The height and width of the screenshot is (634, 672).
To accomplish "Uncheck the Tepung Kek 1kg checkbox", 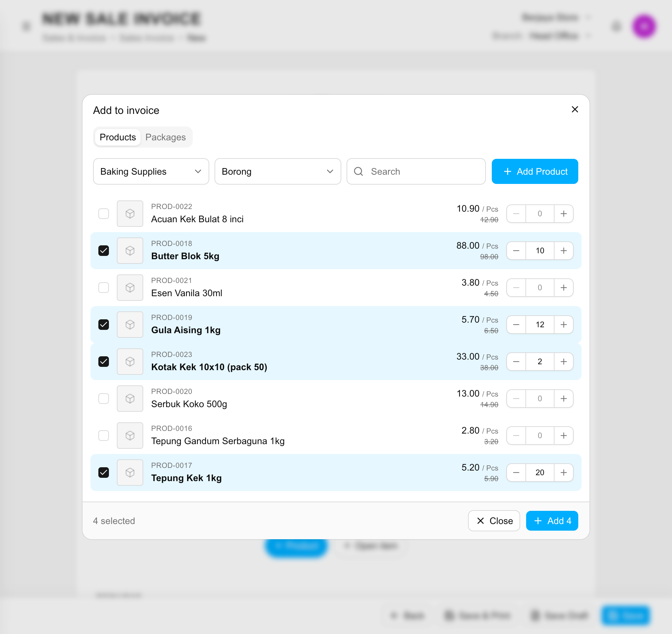I will (103, 473).
